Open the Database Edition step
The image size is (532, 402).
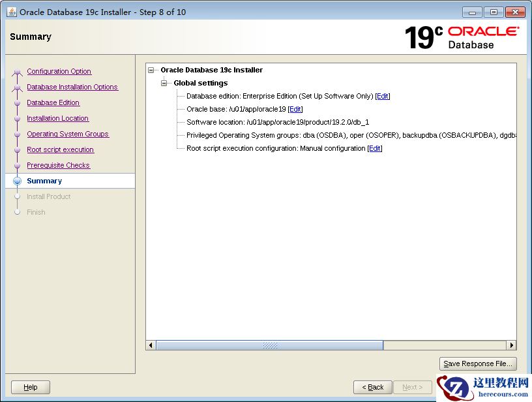point(53,102)
